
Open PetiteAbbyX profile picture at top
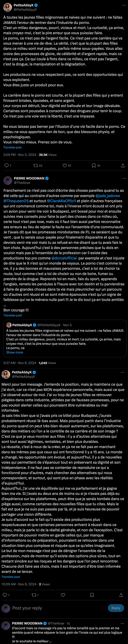click(x=8, y=7)
